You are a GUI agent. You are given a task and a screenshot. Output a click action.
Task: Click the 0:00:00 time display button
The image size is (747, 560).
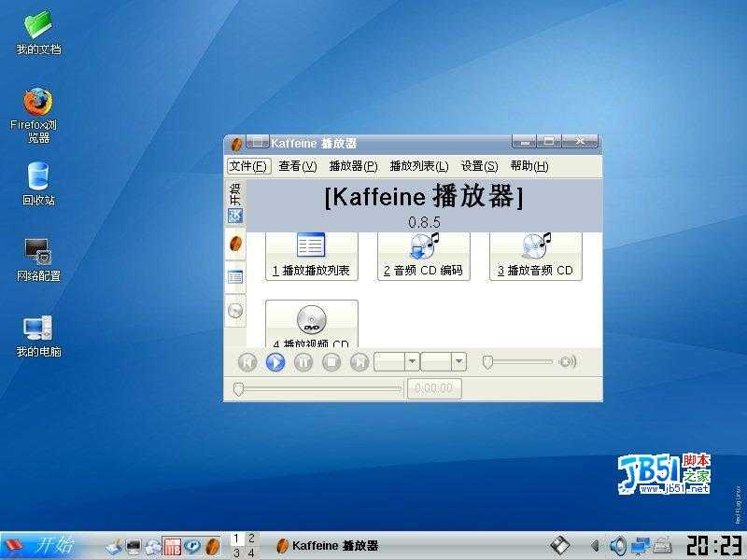pos(434,388)
